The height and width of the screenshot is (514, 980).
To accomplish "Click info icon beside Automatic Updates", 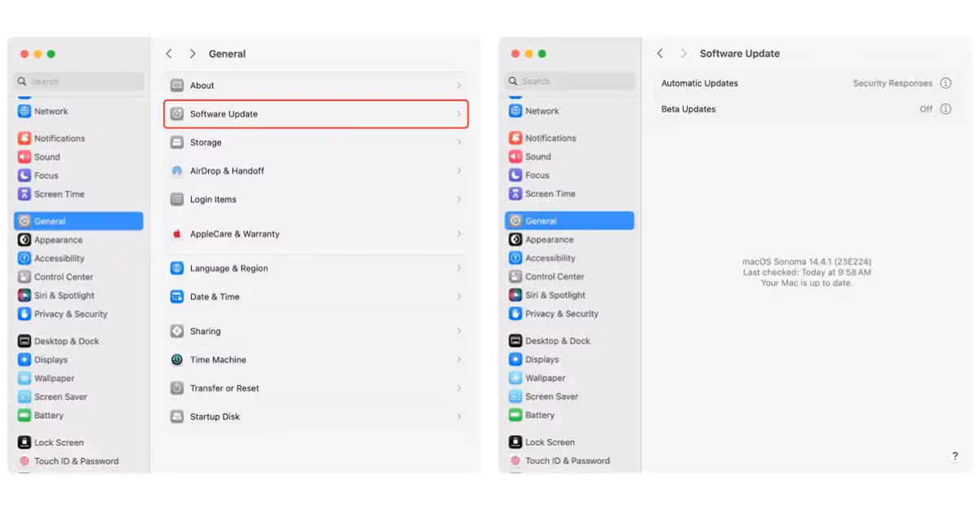I will tap(946, 83).
